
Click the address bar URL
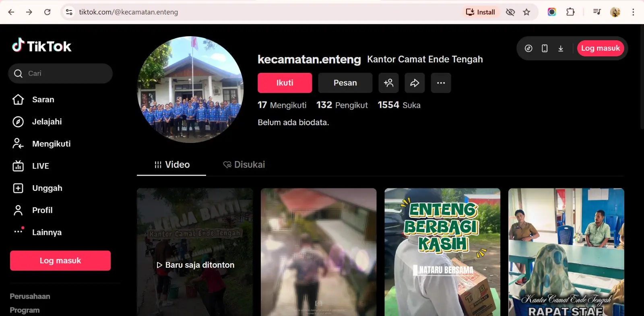click(128, 12)
